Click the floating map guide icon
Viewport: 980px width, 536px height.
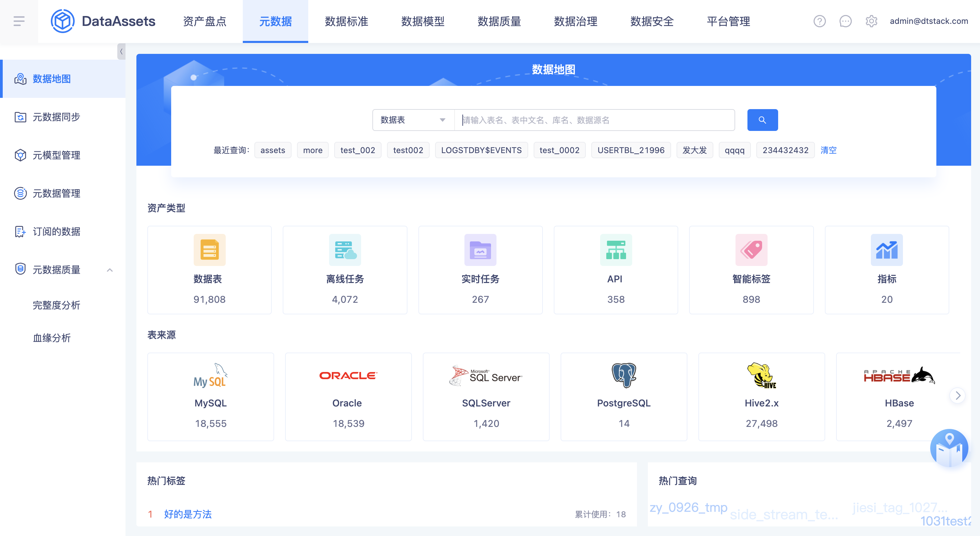point(949,448)
